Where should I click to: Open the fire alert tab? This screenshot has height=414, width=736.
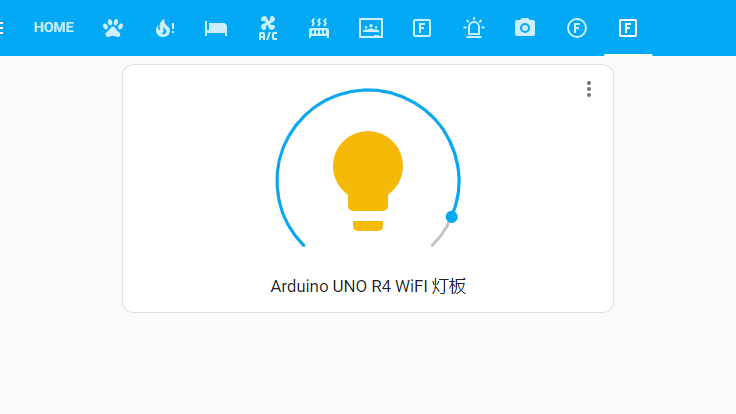click(x=165, y=28)
